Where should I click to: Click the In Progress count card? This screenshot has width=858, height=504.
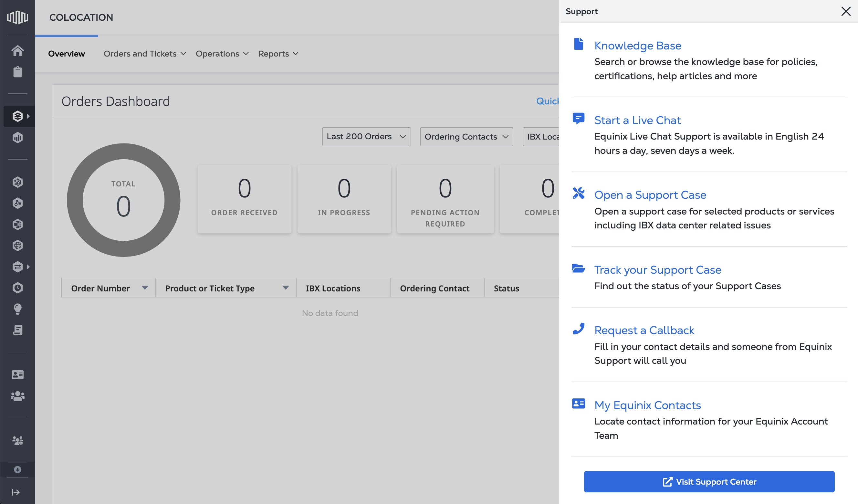[344, 199]
